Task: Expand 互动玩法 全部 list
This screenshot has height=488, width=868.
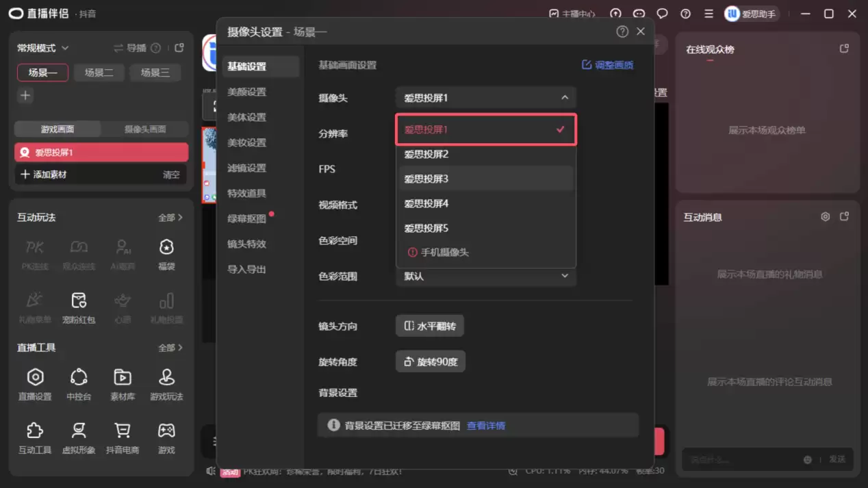Action: tap(170, 218)
